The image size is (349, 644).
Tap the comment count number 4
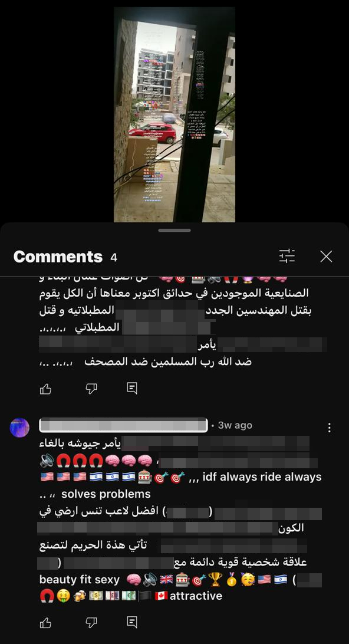point(114,258)
